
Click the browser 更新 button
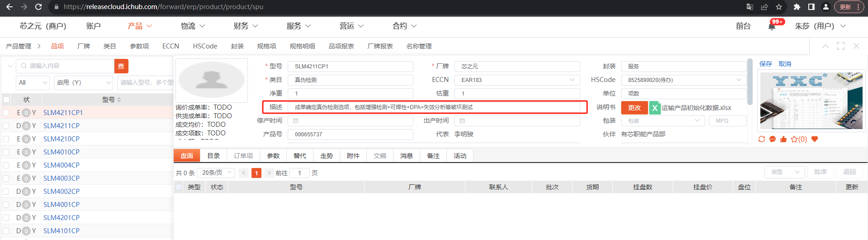click(x=849, y=7)
